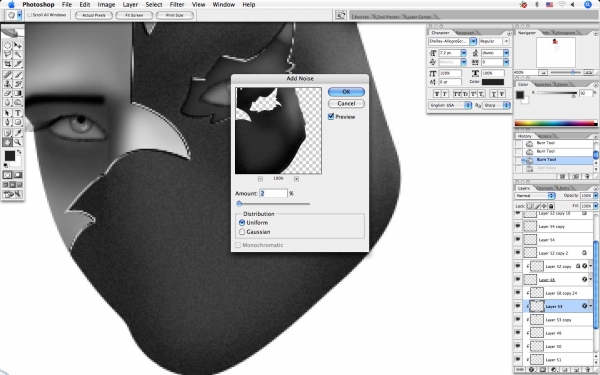Select the Magic Wand tool

(18, 55)
